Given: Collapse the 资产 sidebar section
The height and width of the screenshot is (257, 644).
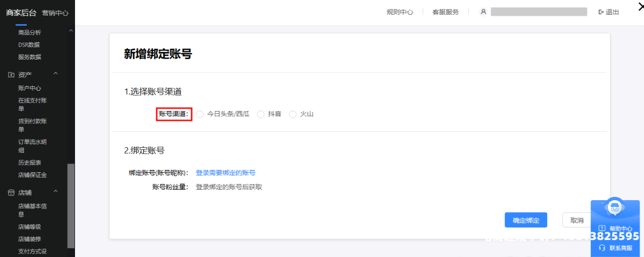Looking at the screenshot, I should click(55, 74).
